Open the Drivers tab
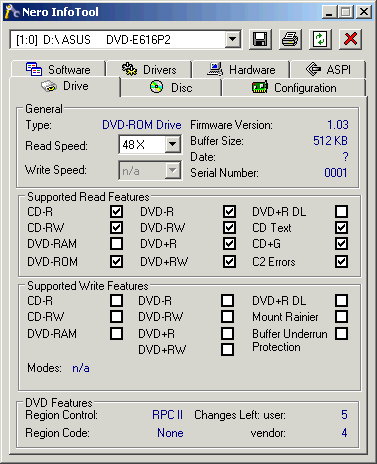 click(149, 69)
